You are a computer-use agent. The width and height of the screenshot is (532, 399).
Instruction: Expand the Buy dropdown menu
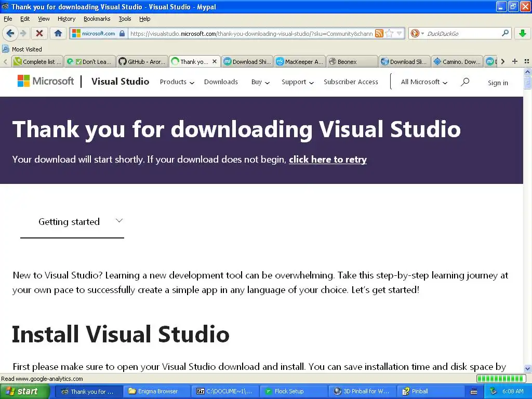point(260,82)
